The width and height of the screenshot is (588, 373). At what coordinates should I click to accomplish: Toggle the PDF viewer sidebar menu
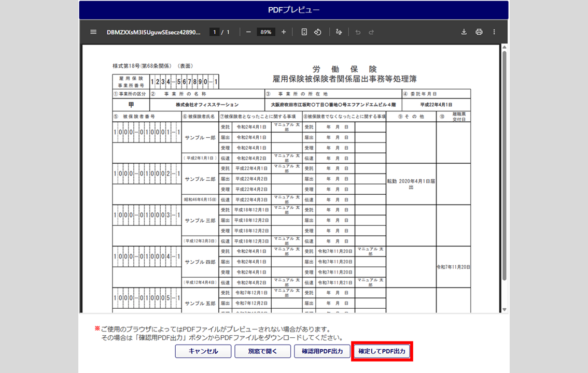point(93,32)
